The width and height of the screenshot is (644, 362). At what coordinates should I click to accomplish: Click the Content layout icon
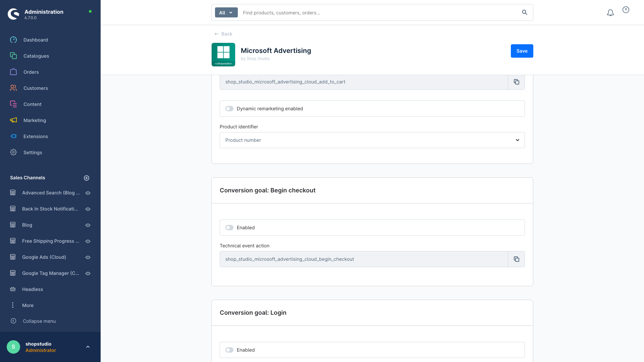(x=13, y=104)
